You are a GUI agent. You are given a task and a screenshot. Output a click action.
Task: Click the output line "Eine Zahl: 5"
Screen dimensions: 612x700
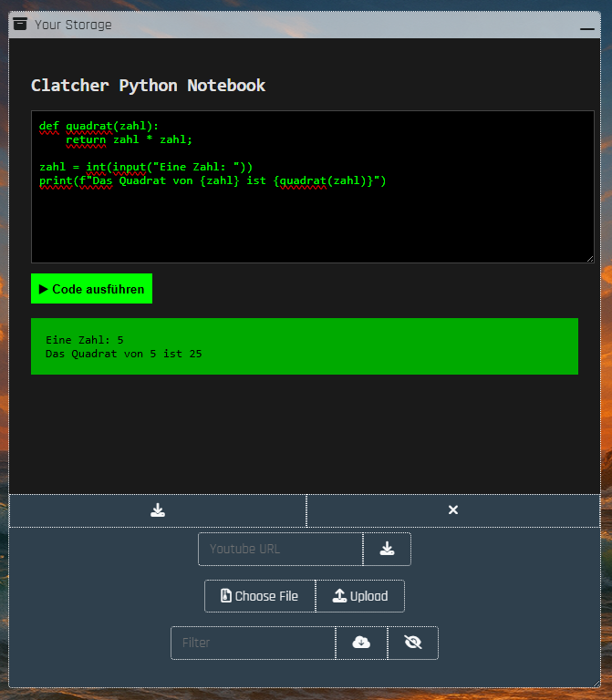(x=85, y=340)
